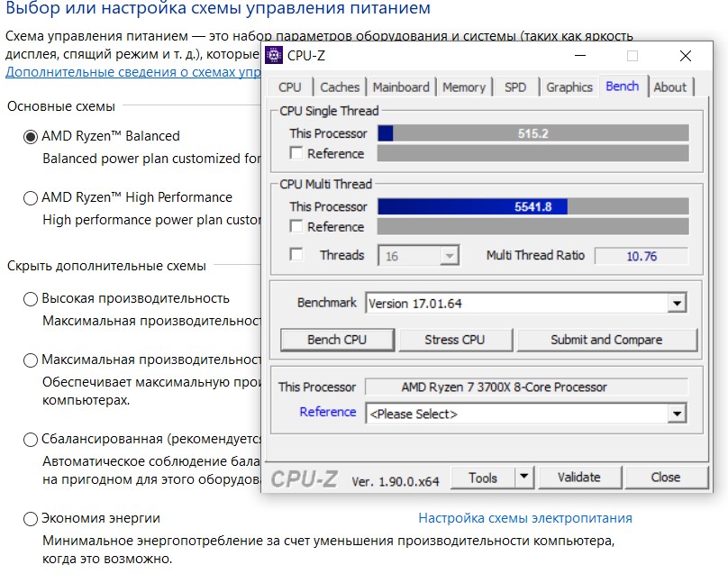Open the CPU tab

[290, 87]
